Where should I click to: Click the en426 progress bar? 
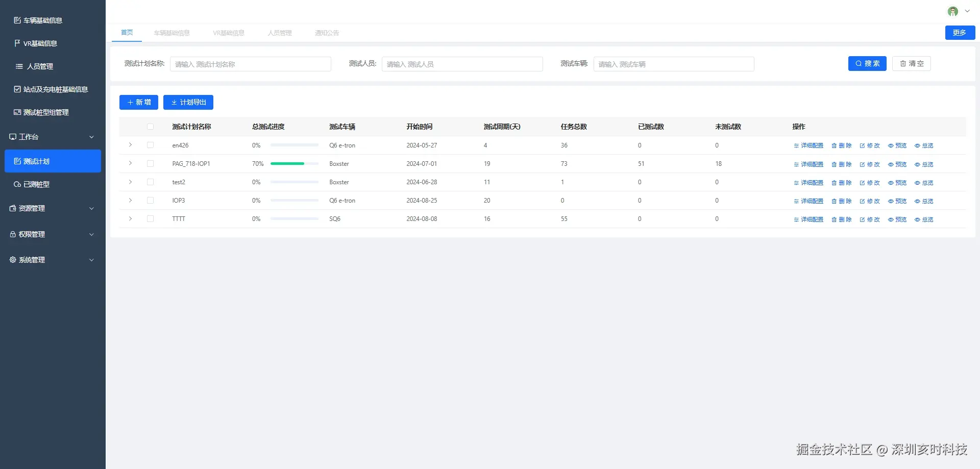pyautogui.click(x=295, y=145)
